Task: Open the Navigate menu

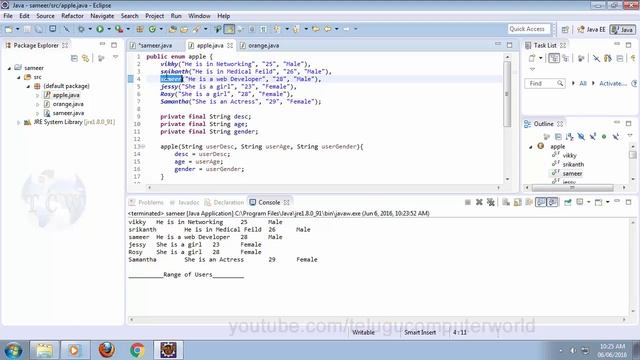Action: (102, 16)
